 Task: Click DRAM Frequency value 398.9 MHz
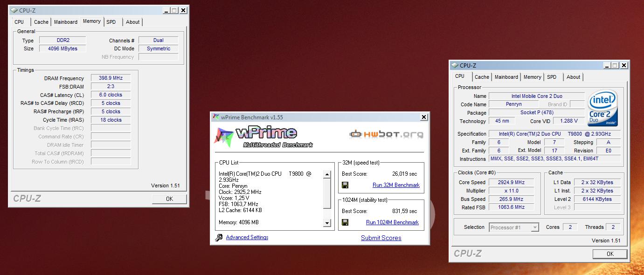pyautogui.click(x=111, y=78)
